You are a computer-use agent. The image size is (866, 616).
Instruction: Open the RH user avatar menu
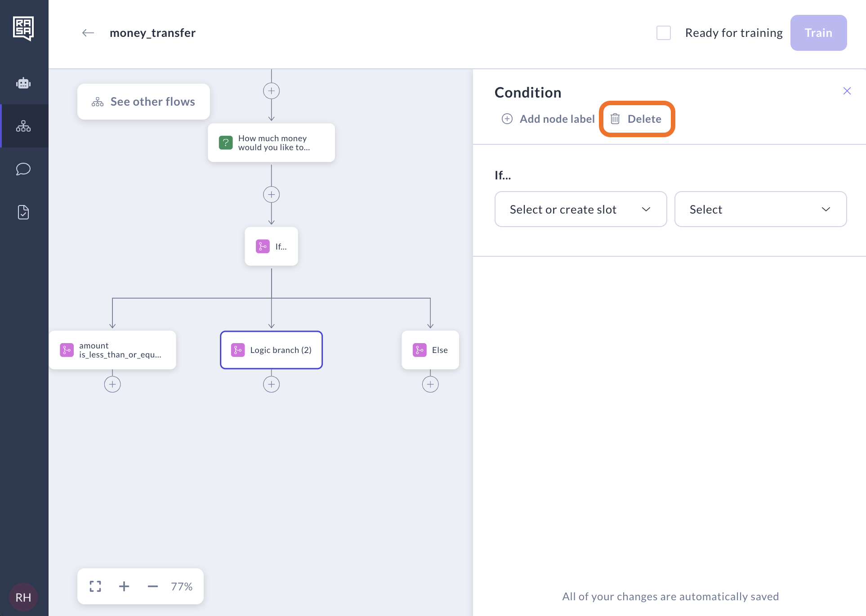(x=23, y=597)
